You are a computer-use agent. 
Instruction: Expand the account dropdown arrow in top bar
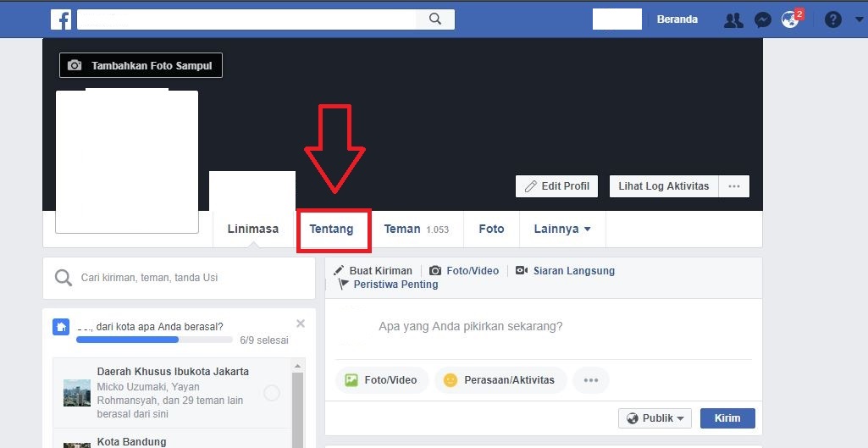pos(860,20)
